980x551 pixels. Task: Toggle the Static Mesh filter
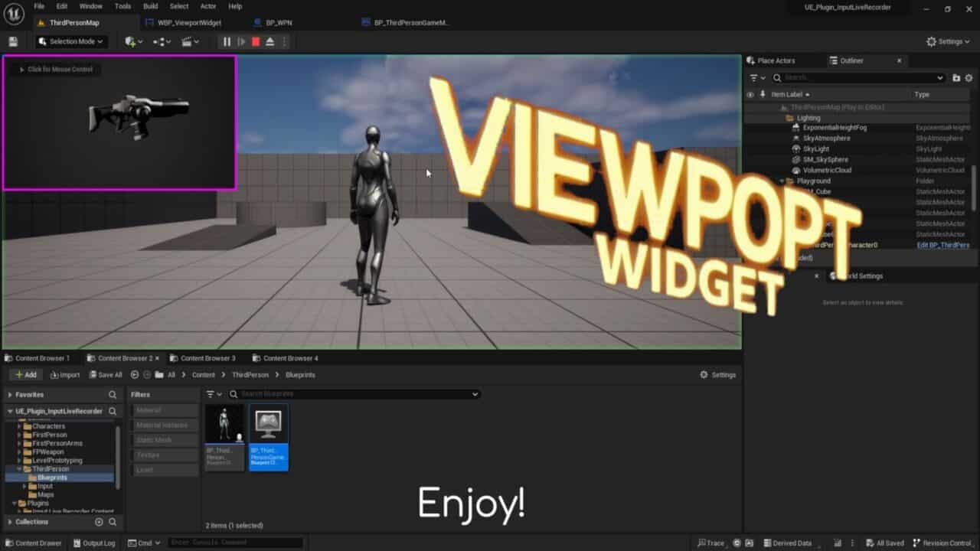[163, 440]
